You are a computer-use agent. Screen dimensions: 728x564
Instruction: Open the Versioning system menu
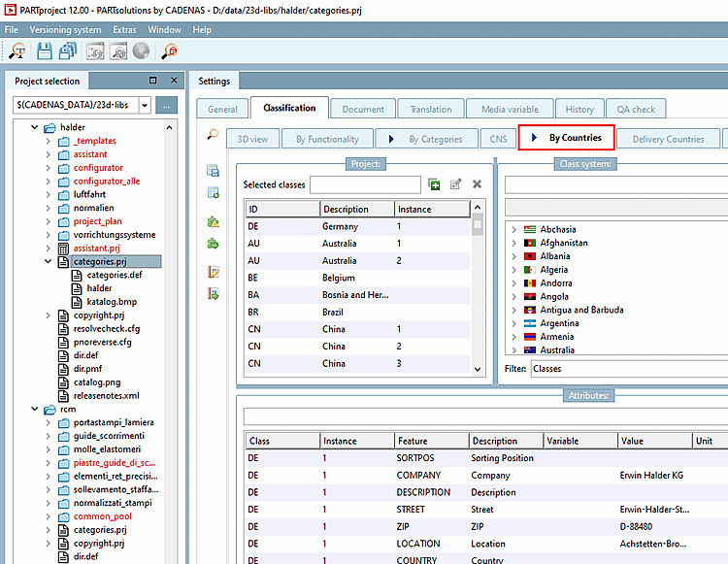64,30
